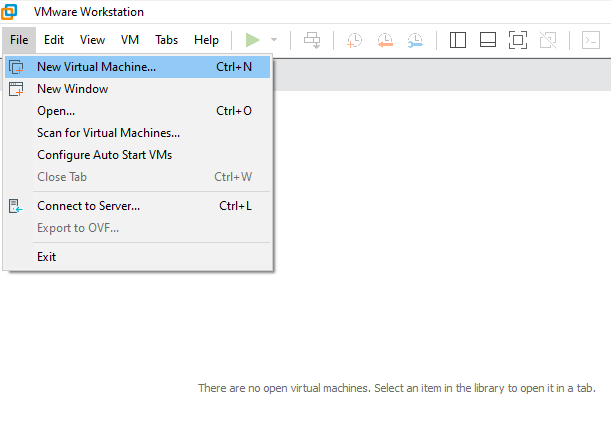This screenshot has height=437, width=611.
Task: Open the Tabs menu
Action: click(166, 40)
